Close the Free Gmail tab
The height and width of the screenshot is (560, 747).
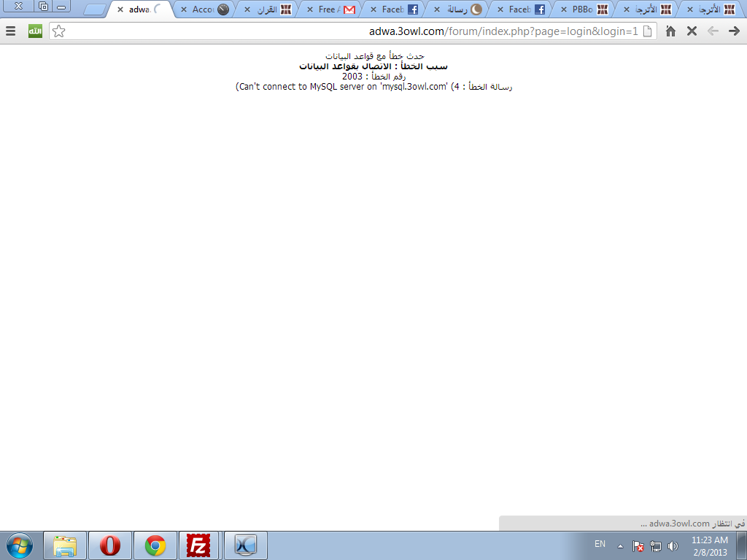click(x=310, y=9)
